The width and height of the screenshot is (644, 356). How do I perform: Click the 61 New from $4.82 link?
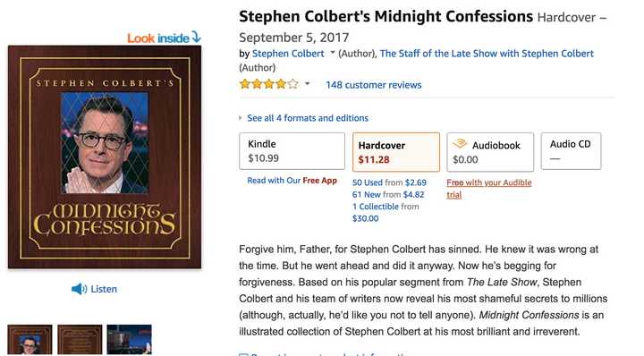point(388,195)
